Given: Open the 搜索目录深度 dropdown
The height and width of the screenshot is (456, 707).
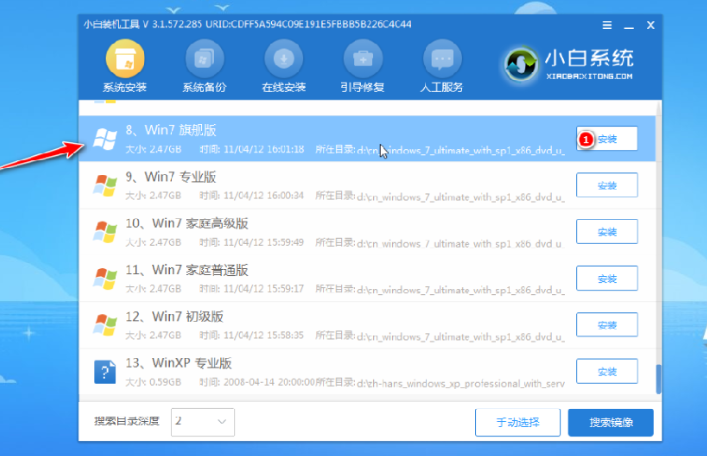Looking at the screenshot, I should click(202, 422).
